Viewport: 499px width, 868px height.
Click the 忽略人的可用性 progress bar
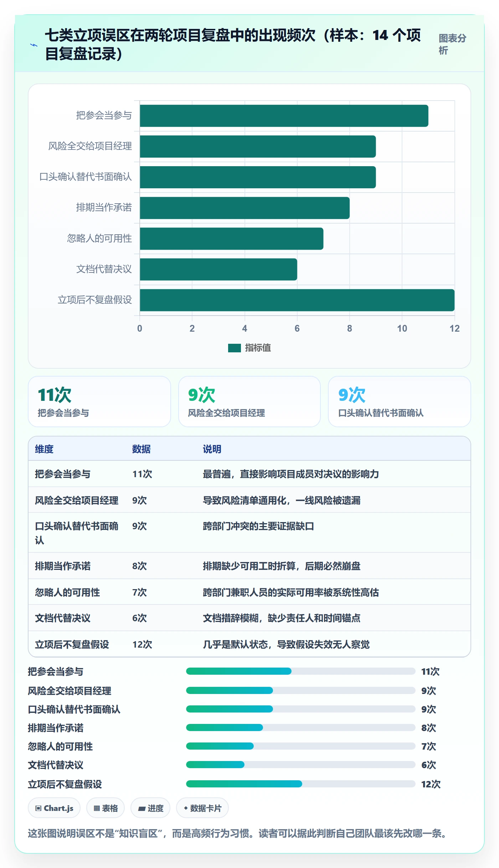[300, 746]
